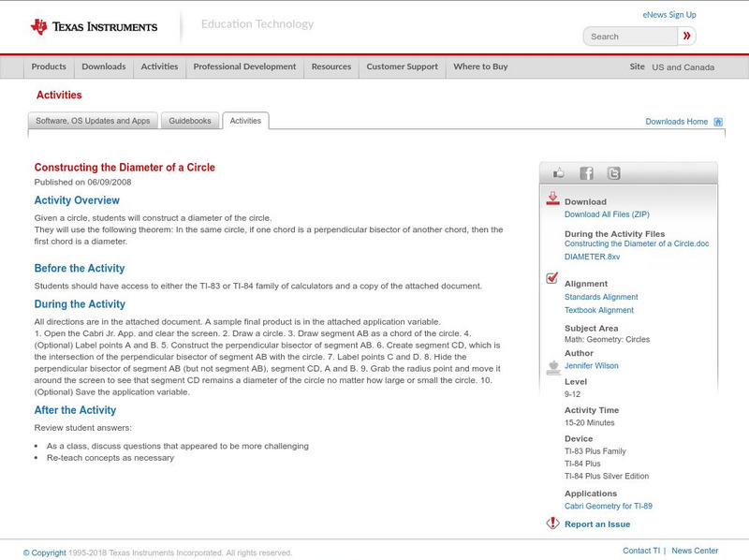The height and width of the screenshot is (560, 749).
Task: Click the thumbs-up like icon
Action: click(x=558, y=173)
